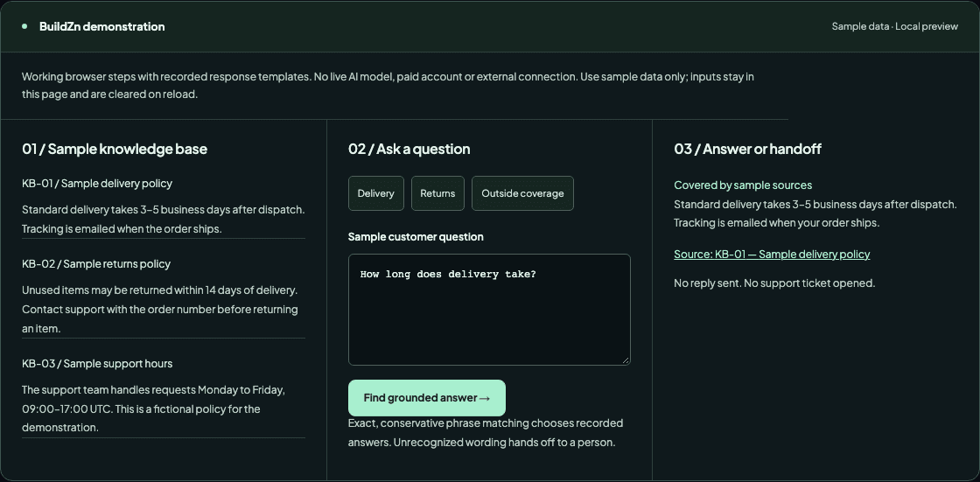The image size is (980, 482).
Task: Click the Covered by sample sources status
Action: pos(743,185)
